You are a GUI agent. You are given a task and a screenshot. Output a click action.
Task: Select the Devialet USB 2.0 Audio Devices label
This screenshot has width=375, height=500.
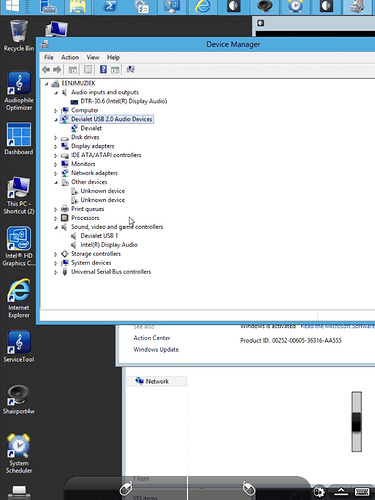click(x=112, y=119)
